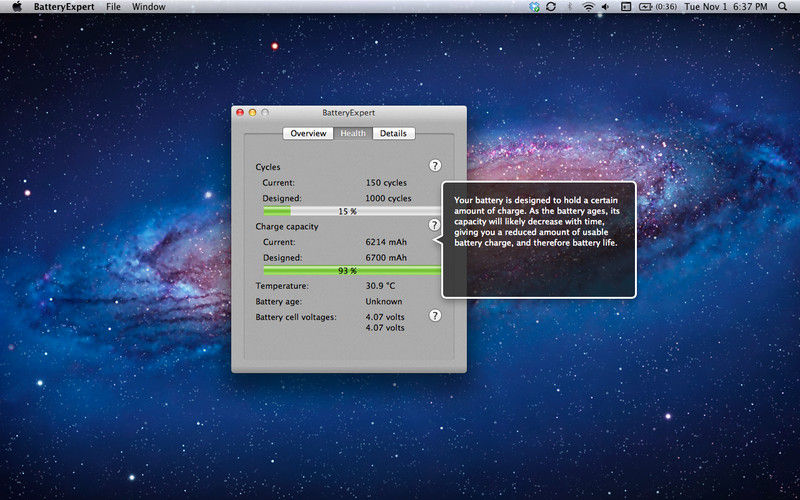Click the 15 % cycles progress bar
This screenshot has width=800, height=500.
pyautogui.click(x=352, y=211)
